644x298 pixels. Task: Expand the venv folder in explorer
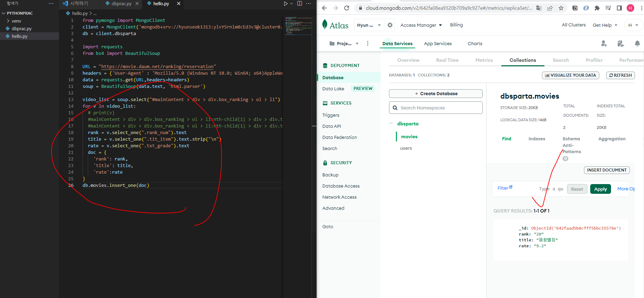(16, 21)
